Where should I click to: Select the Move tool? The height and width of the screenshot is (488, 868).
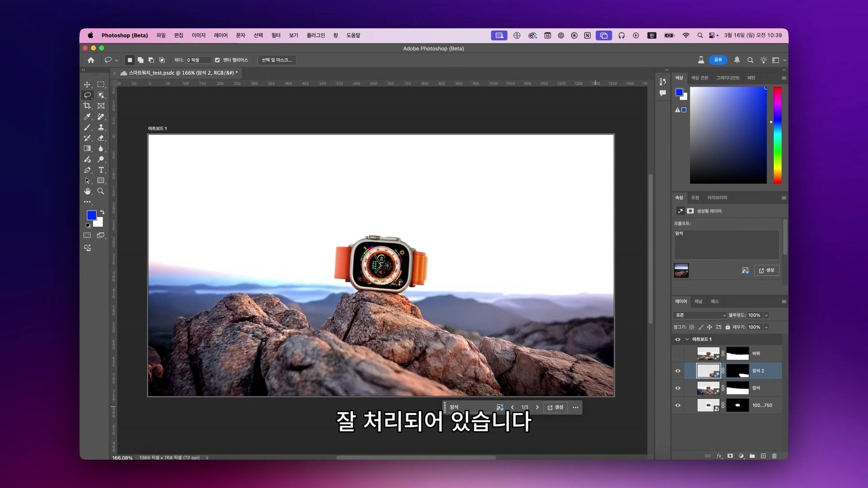click(x=87, y=84)
